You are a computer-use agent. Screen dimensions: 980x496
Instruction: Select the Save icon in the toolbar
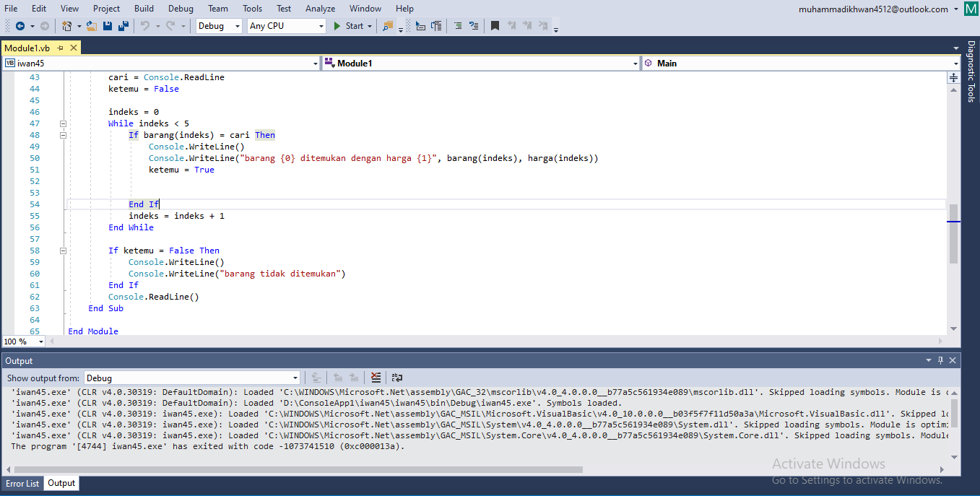click(x=107, y=25)
